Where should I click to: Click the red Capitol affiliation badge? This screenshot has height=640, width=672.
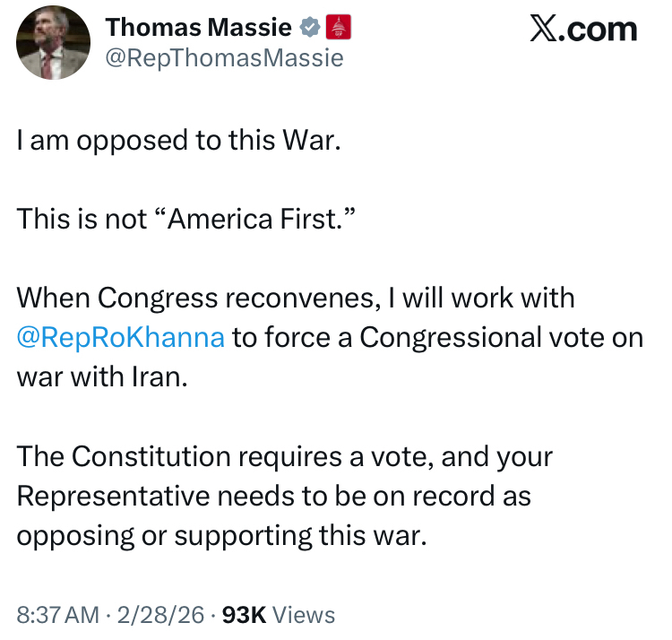pos(338,28)
